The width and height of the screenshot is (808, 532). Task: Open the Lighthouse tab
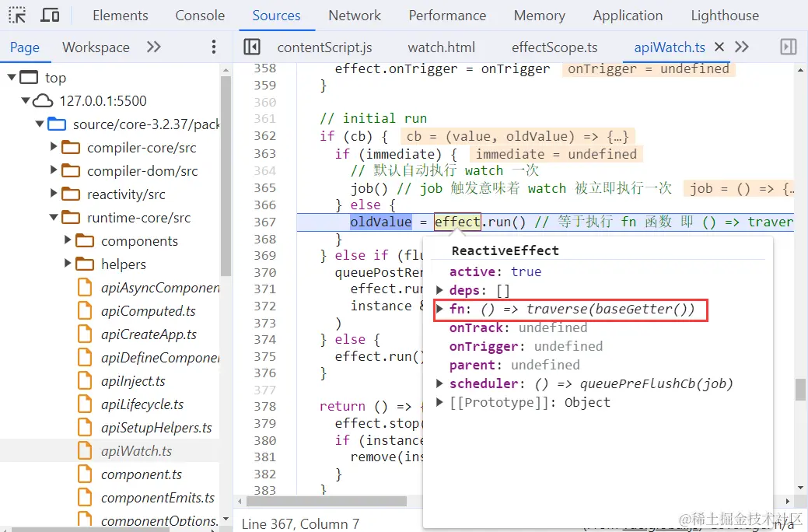point(725,16)
